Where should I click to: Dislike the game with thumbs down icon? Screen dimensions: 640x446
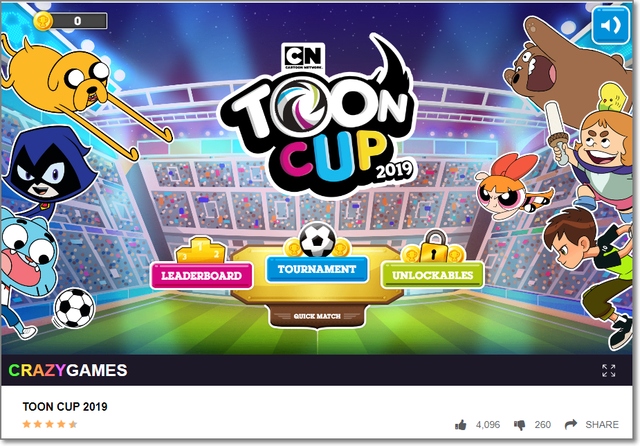520,425
